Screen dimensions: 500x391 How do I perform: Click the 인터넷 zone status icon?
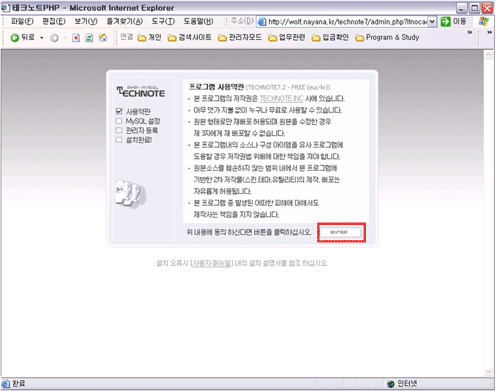tap(391, 384)
